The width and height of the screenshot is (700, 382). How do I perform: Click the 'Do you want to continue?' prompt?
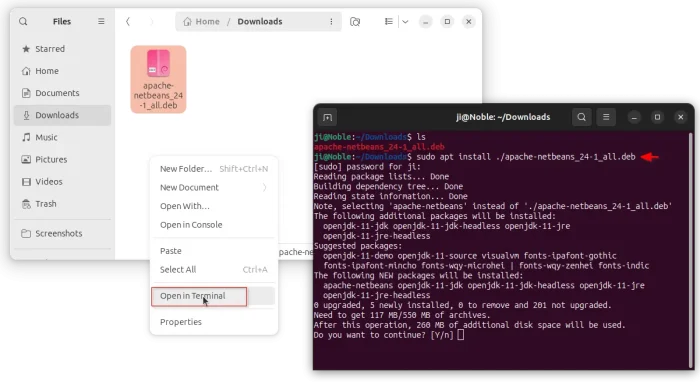point(383,335)
